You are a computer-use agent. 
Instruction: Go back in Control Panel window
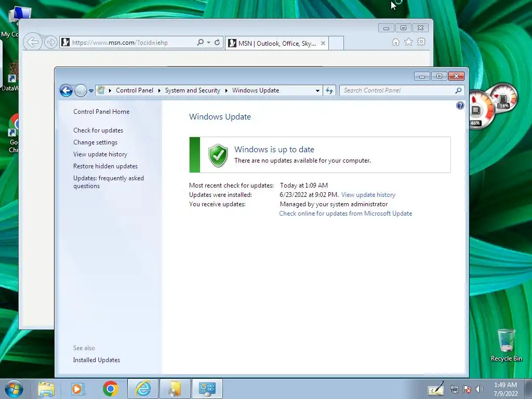coord(66,90)
